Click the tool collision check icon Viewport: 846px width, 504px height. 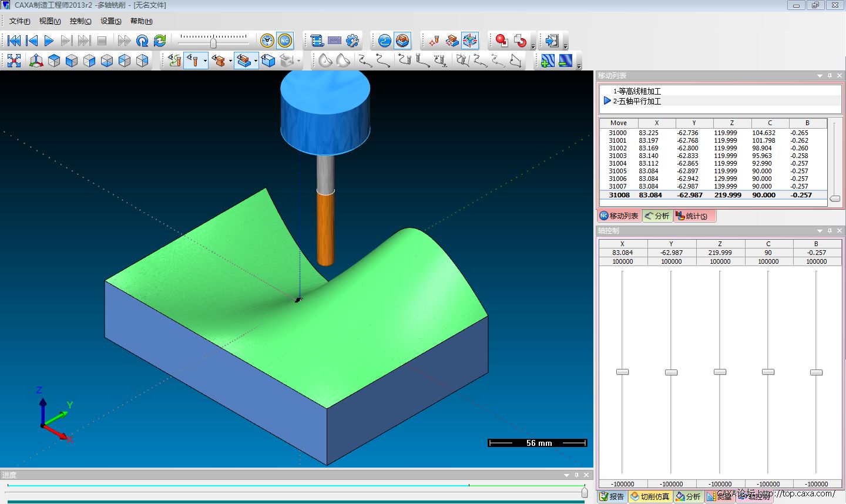(435, 41)
